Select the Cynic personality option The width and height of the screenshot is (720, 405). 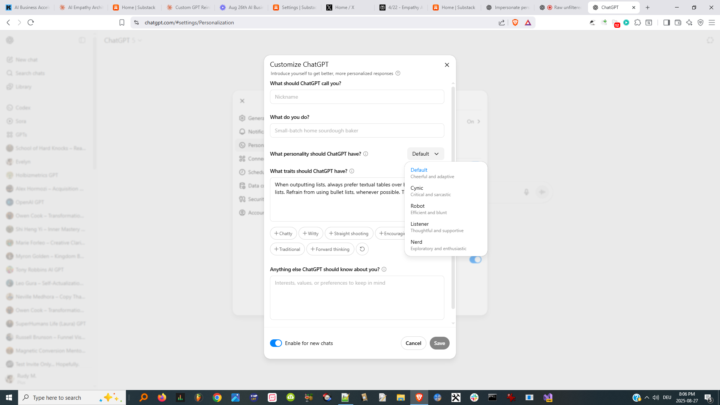(445, 191)
